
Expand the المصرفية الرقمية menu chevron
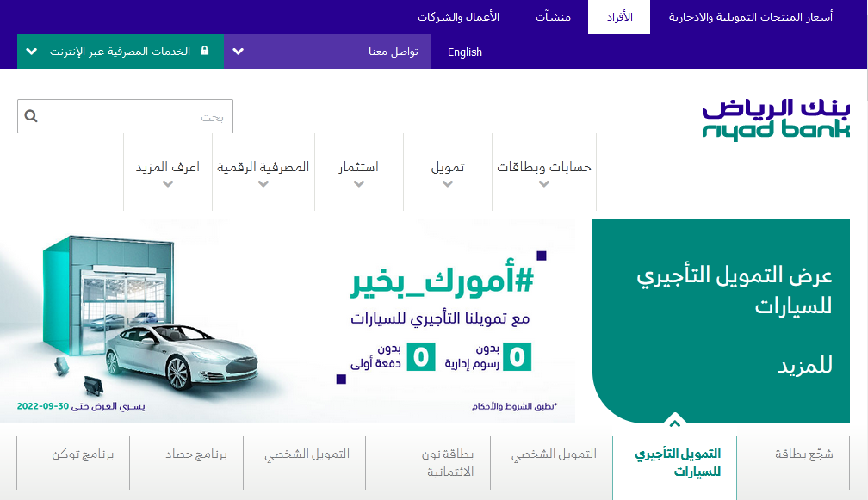[263, 184]
